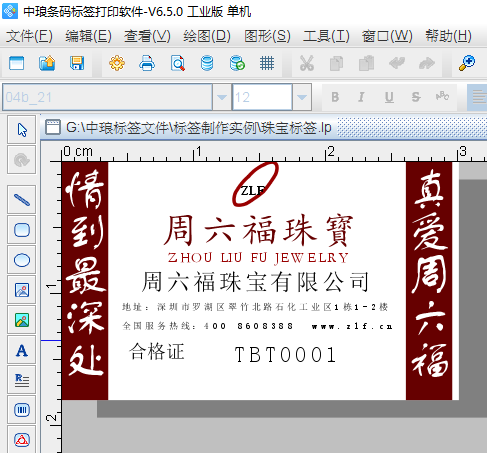Open database settings cylinder icon

207,63
